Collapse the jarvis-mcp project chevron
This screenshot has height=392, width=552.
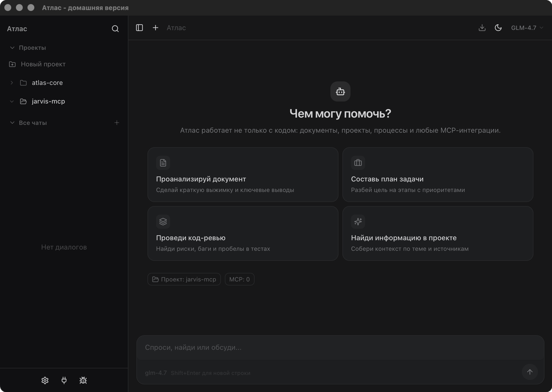coord(12,101)
